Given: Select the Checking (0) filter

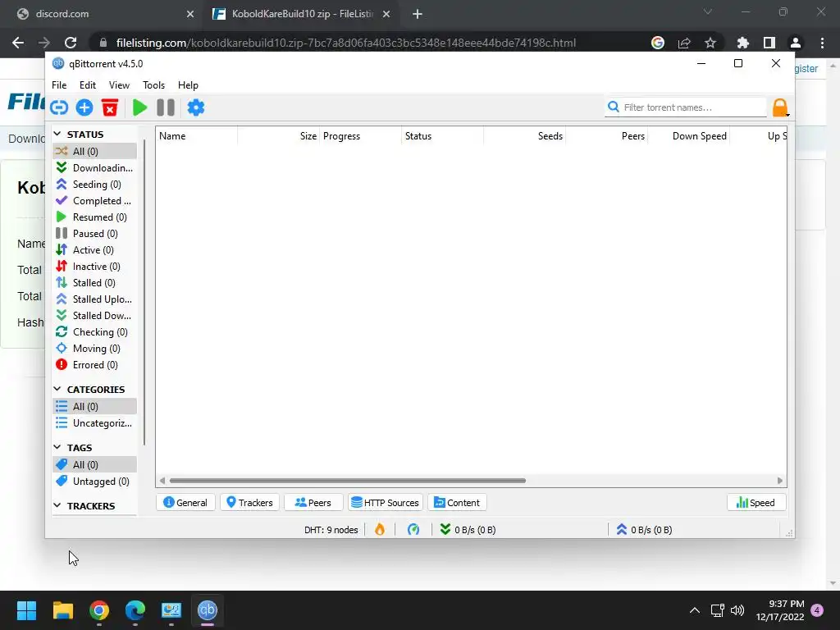Looking at the screenshot, I should 95,332.
